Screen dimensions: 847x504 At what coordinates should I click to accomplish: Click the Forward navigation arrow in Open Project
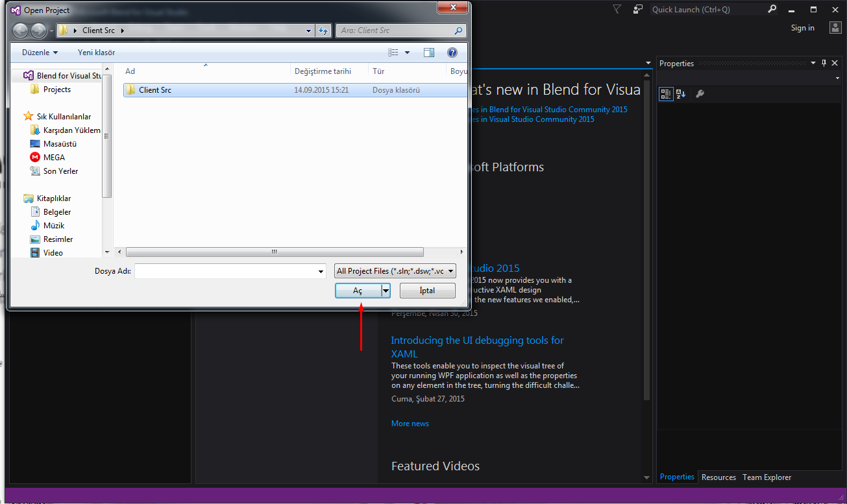[x=38, y=30]
